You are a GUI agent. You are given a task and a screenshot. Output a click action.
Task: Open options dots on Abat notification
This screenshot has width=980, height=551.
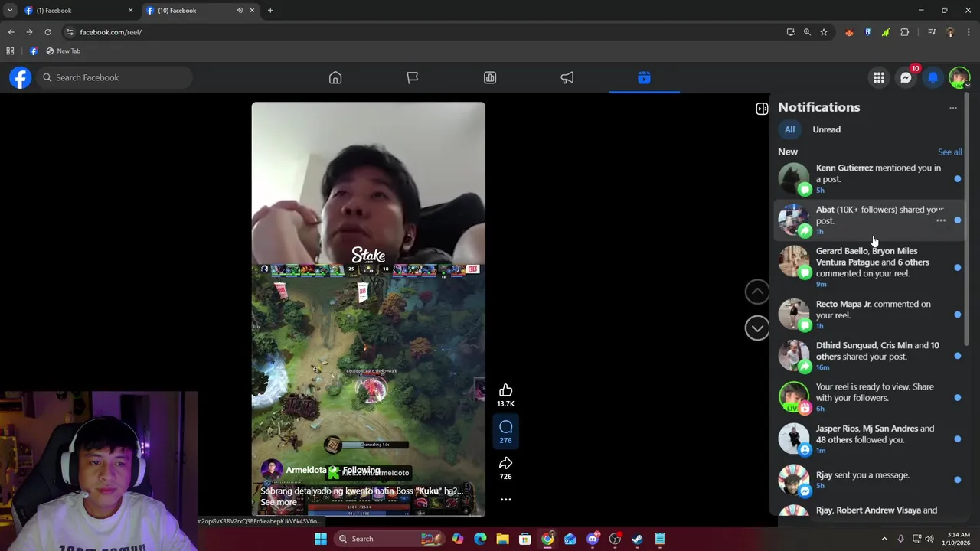(941, 220)
